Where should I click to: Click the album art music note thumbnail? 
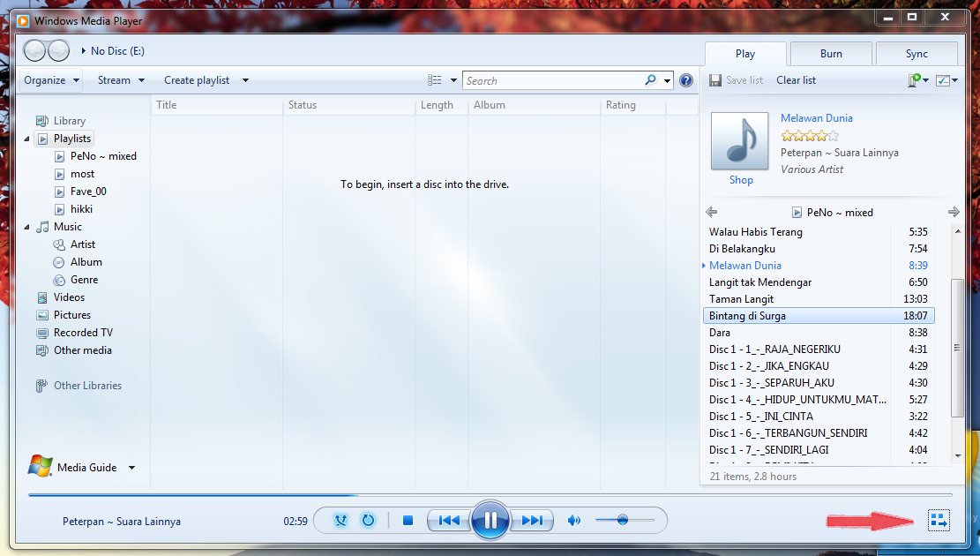tap(740, 141)
